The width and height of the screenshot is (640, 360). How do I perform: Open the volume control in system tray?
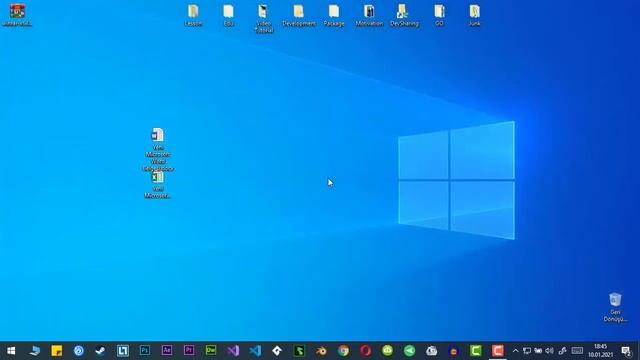coord(550,351)
